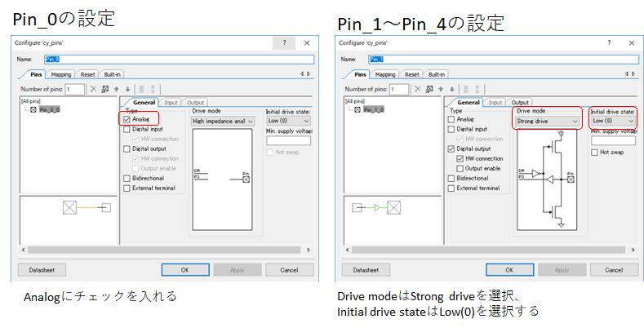Screen dimensions: 644x328
Task: Click OK button in Pin_0 dialog
Action: point(185,270)
